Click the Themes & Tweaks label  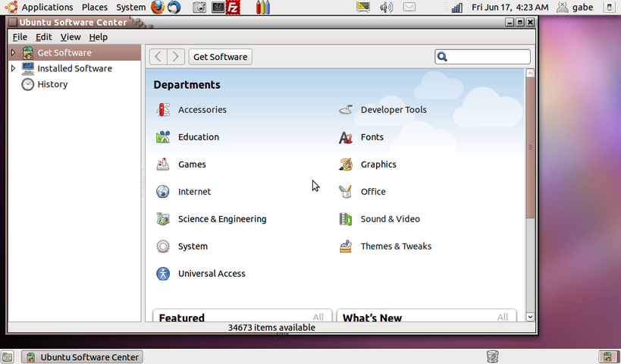(396, 246)
